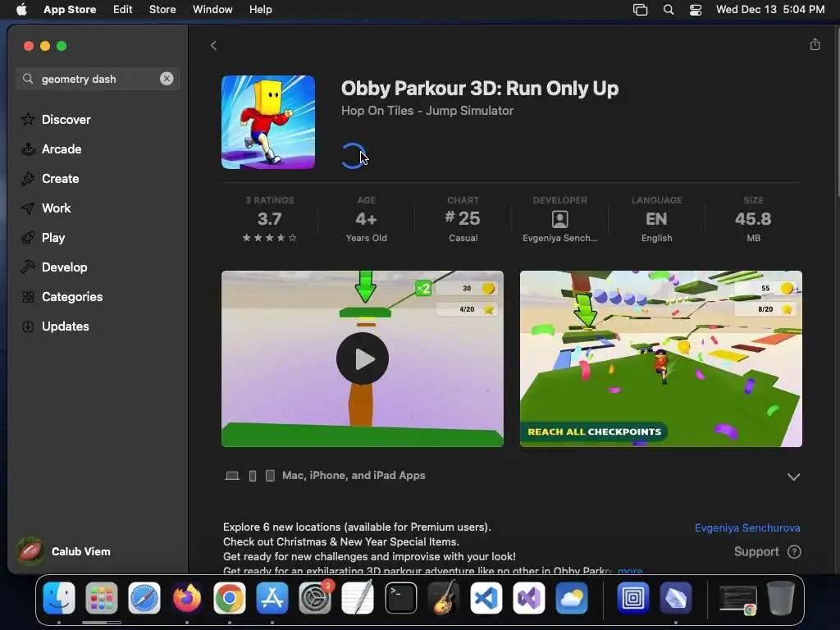The height and width of the screenshot is (630, 840).
Task: Open the Reach All Checkpoints screenshot
Action: [x=660, y=358]
